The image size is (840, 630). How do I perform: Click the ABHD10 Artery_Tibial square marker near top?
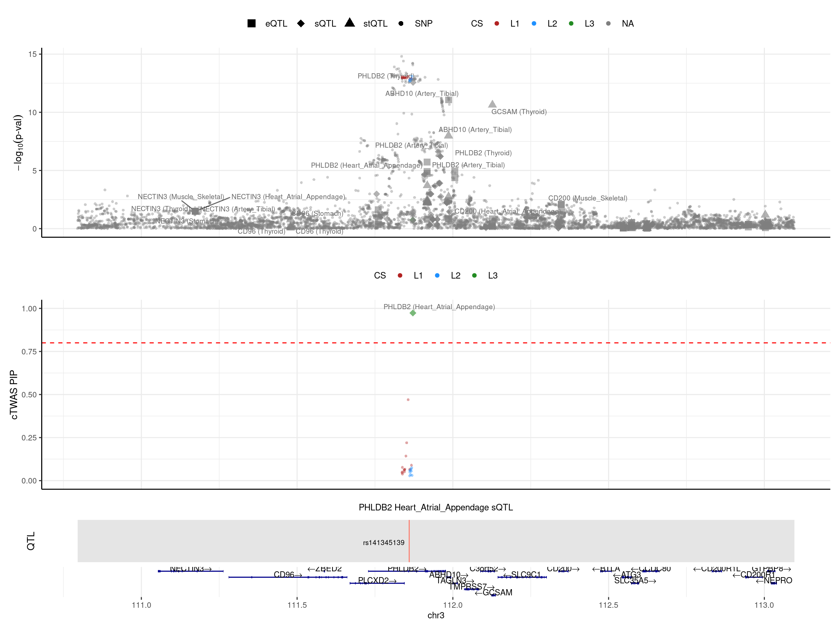click(x=448, y=100)
